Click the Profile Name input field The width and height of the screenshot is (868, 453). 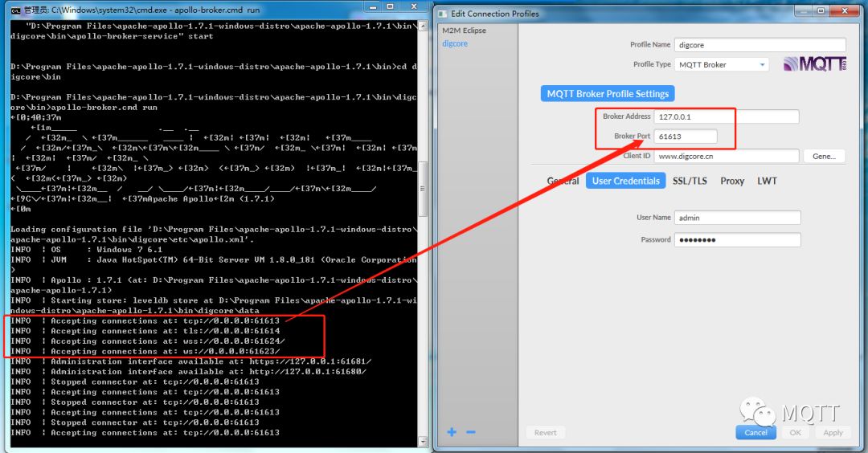pyautogui.click(x=760, y=45)
